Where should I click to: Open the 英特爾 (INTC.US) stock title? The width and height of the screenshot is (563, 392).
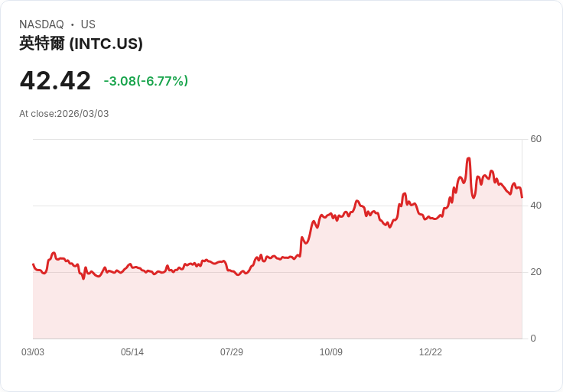[x=81, y=44]
